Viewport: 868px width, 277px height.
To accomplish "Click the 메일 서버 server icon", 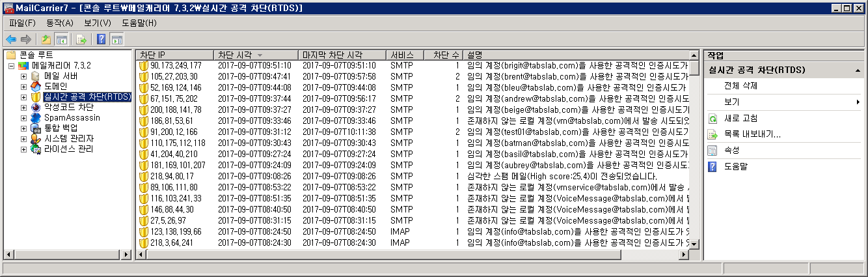I will click(x=36, y=76).
